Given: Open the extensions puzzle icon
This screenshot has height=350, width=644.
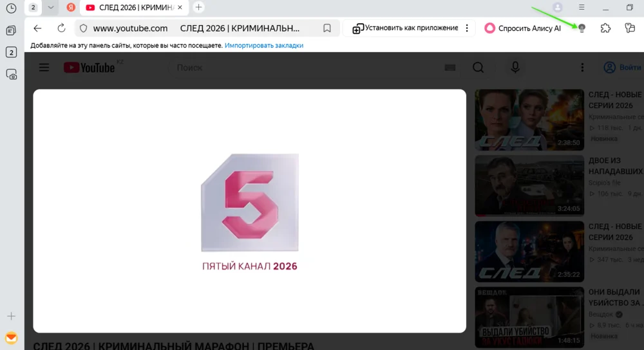Looking at the screenshot, I should click(x=605, y=28).
